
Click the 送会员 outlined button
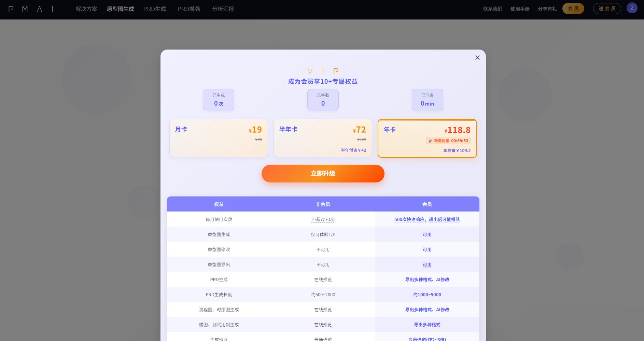607,9
